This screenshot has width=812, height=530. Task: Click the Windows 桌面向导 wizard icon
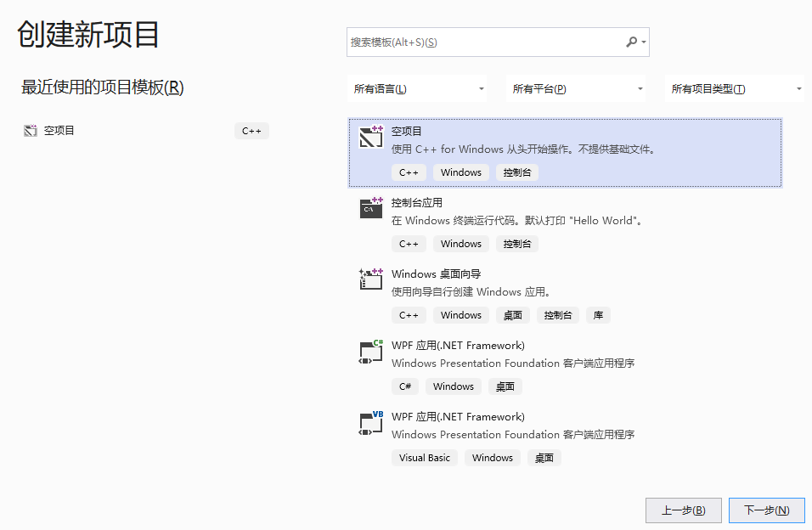371,279
